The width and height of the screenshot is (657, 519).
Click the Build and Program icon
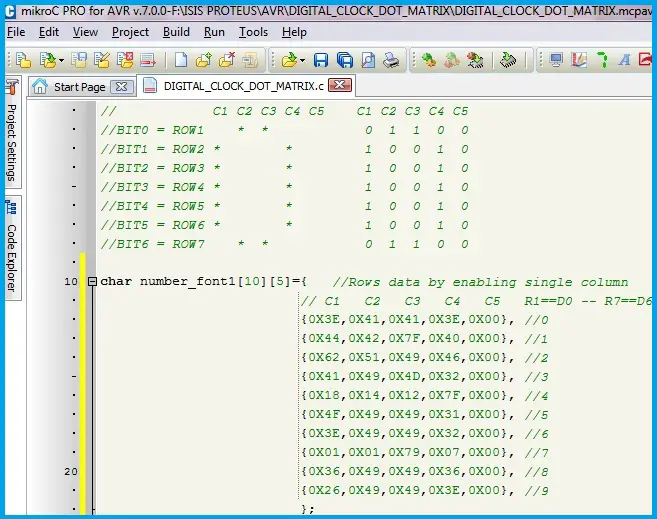click(x=475, y=60)
